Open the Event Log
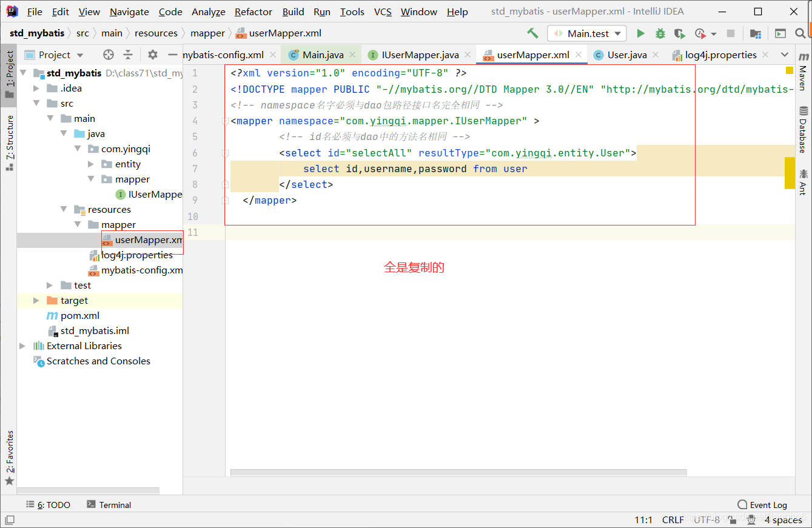This screenshot has width=812, height=528. 762,505
